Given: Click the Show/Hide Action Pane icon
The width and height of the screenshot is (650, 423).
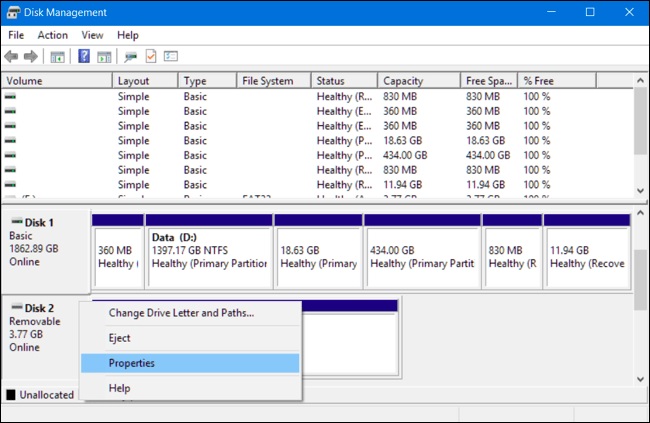Looking at the screenshot, I should coord(103,56).
